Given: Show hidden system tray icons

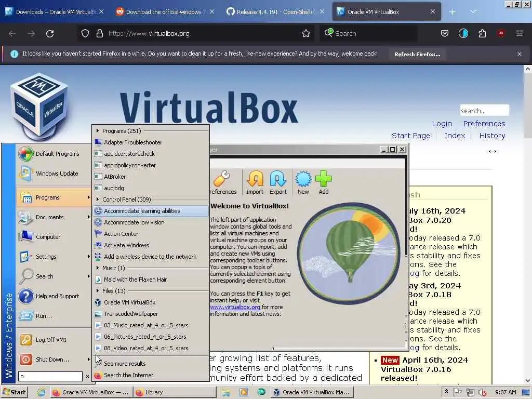Looking at the screenshot, I should tap(446, 392).
